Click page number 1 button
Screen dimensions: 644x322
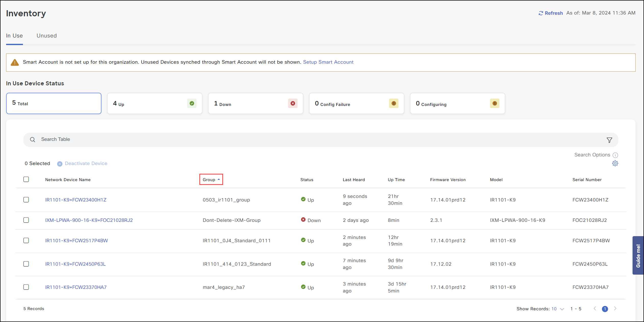click(605, 309)
